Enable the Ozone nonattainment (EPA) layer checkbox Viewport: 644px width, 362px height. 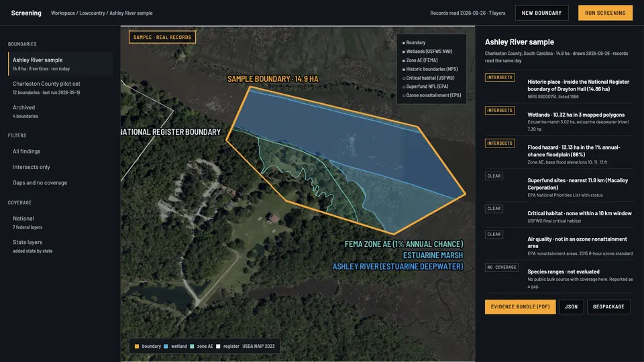coord(404,96)
